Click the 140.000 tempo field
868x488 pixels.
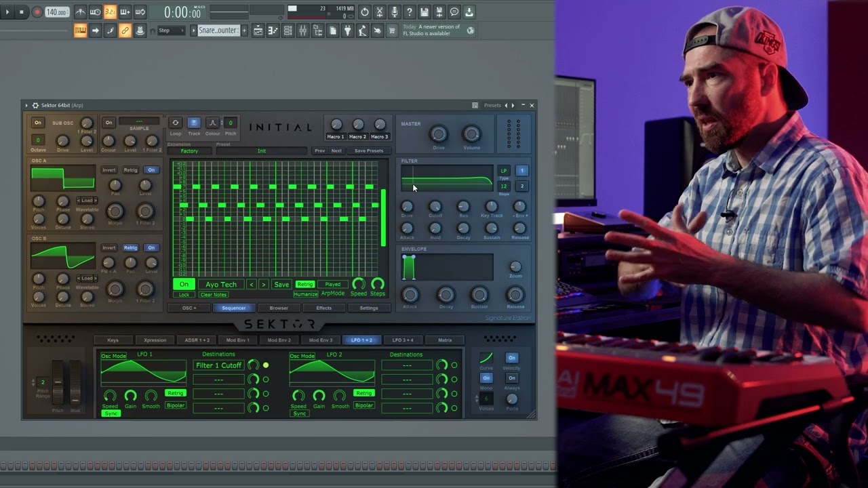click(x=57, y=12)
